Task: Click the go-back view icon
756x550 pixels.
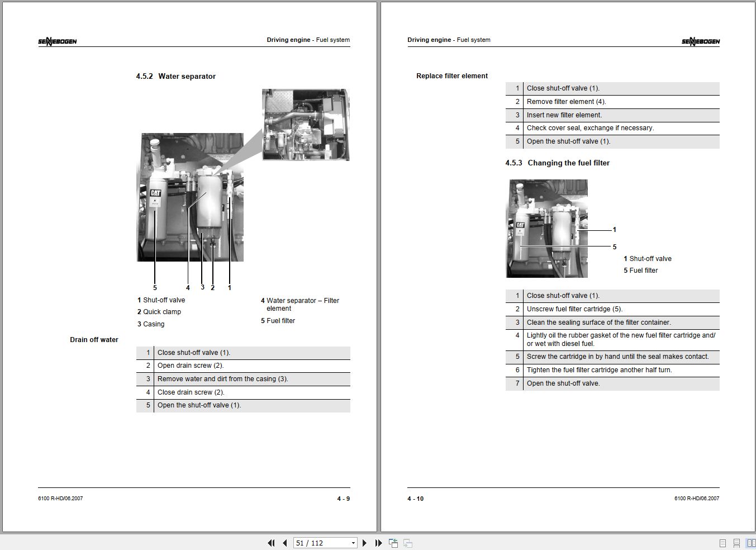Action: pyautogui.click(x=393, y=543)
